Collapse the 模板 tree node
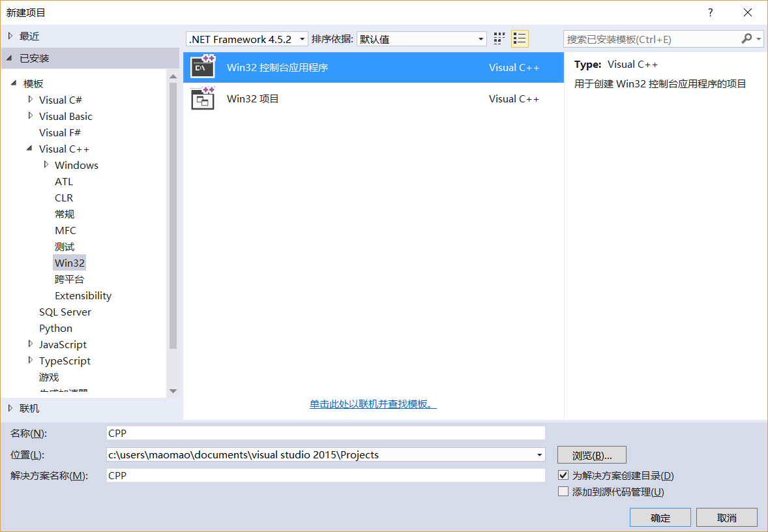This screenshot has height=532, width=768. 14,83
